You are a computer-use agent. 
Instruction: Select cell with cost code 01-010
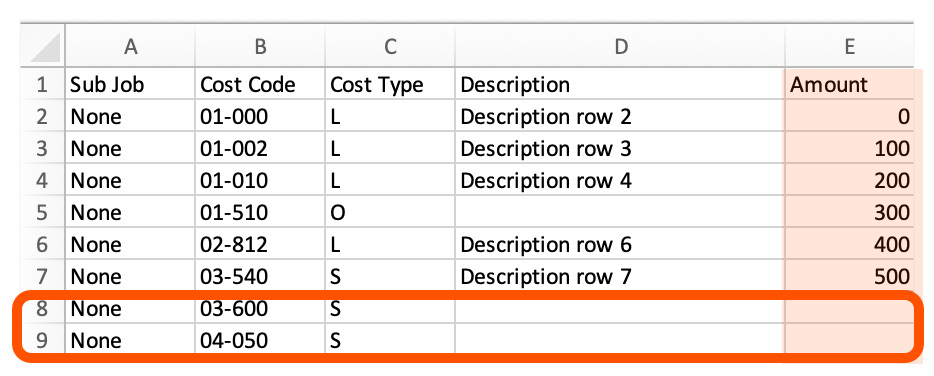tap(260, 181)
